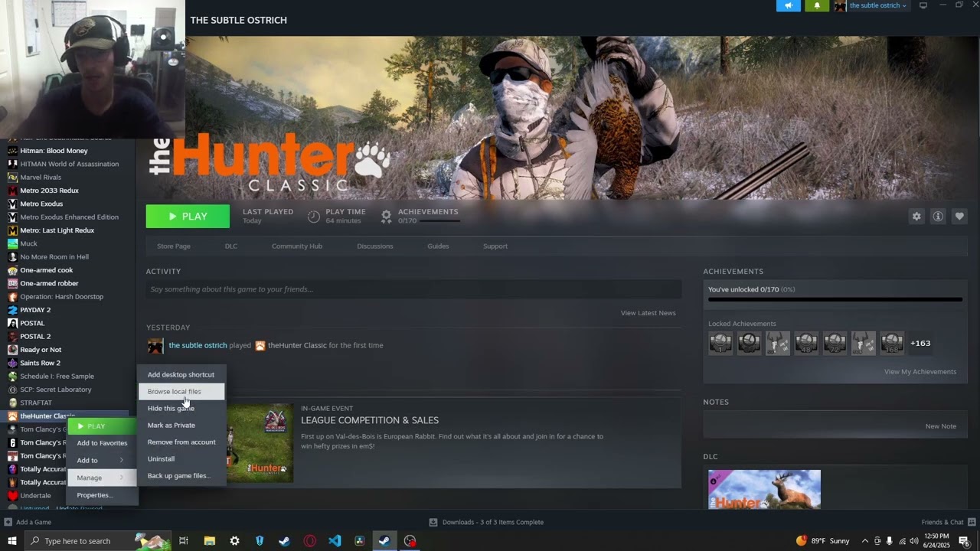Open game settings gear icon

916,217
